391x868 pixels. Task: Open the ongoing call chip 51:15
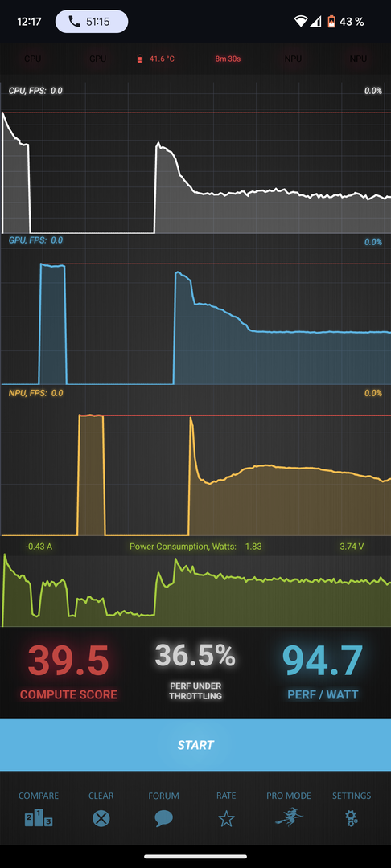tap(92, 22)
